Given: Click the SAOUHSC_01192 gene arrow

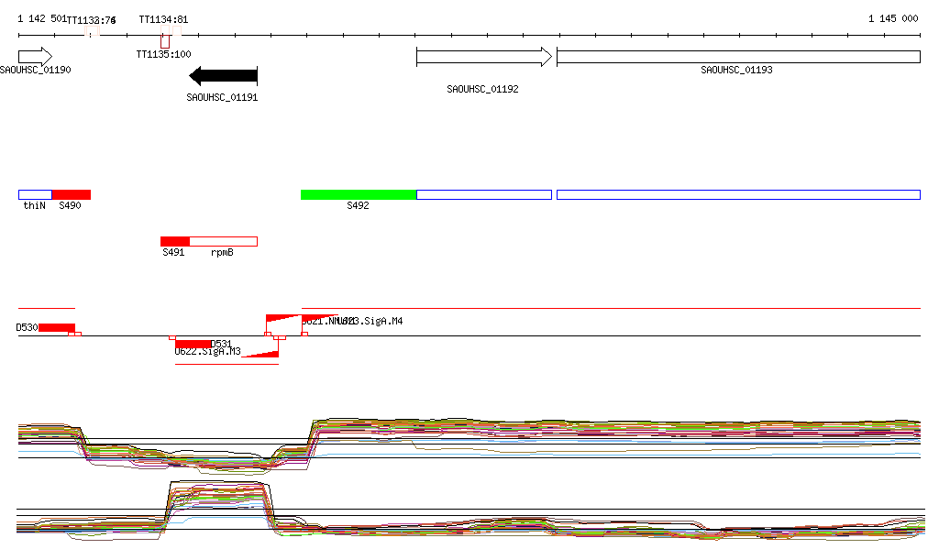Looking at the screenshot, I should point(483,57).
